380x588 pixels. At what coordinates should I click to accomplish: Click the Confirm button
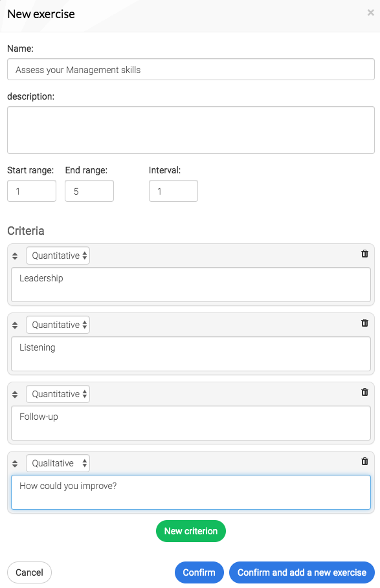coord(199,572)
